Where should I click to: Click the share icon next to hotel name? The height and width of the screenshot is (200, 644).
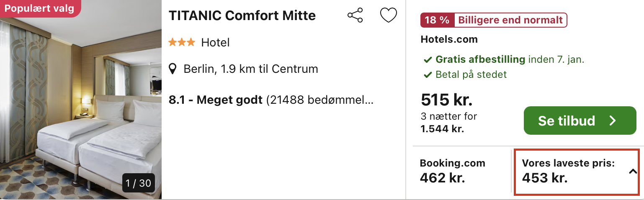[x=355, y=16]
